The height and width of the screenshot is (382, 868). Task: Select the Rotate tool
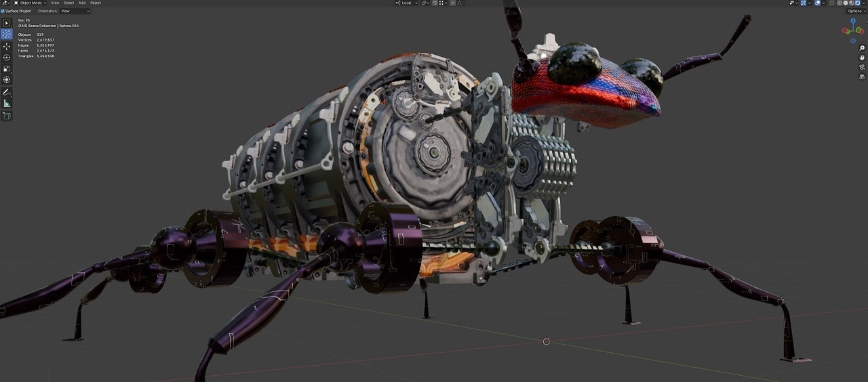[7, 57]
